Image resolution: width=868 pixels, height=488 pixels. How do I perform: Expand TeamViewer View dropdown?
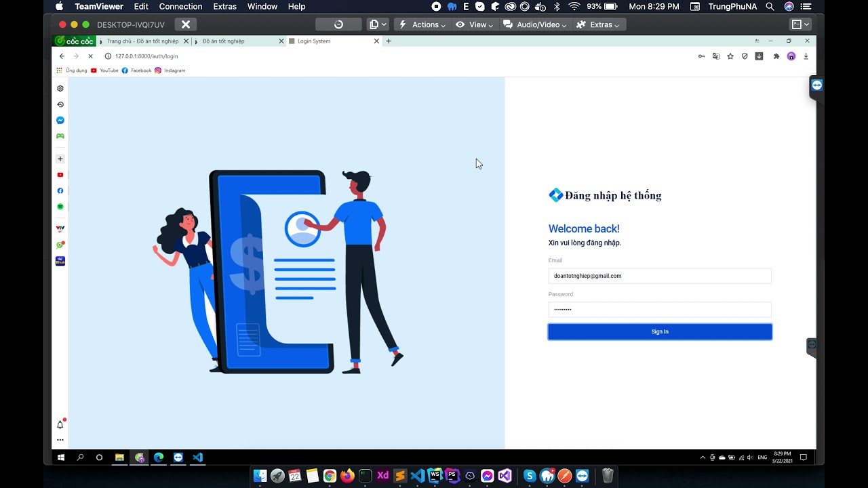point(474,24)
